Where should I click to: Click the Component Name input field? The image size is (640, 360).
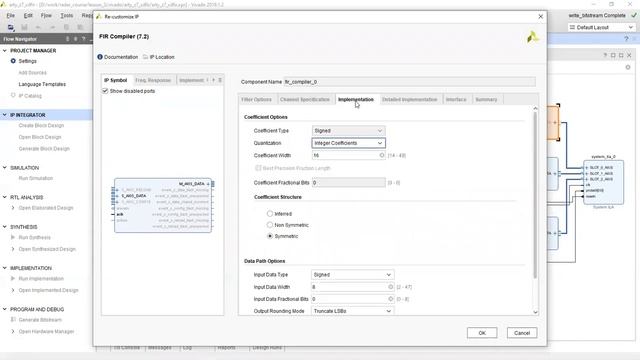(x=409, y=82)
